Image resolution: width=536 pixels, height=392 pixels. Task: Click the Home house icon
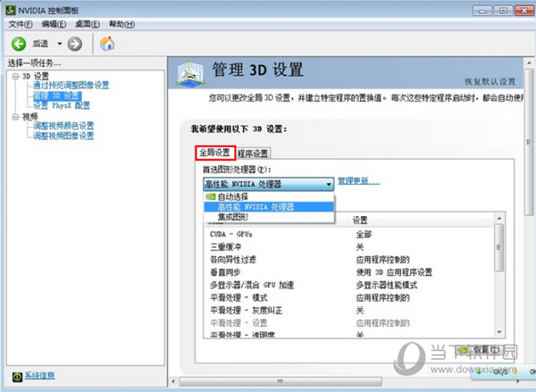pyautogui.click(x=106, y=43)
